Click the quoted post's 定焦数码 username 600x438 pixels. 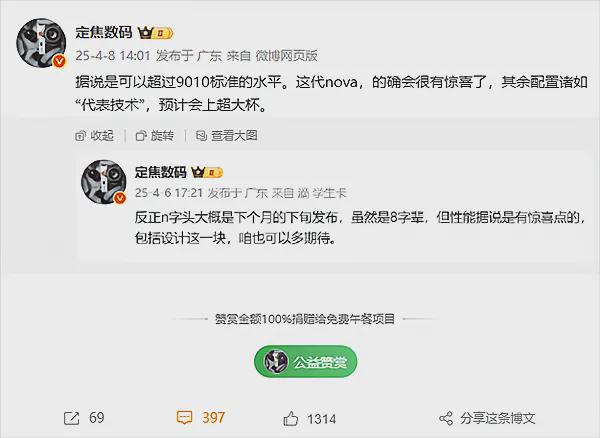coord(160,172)
